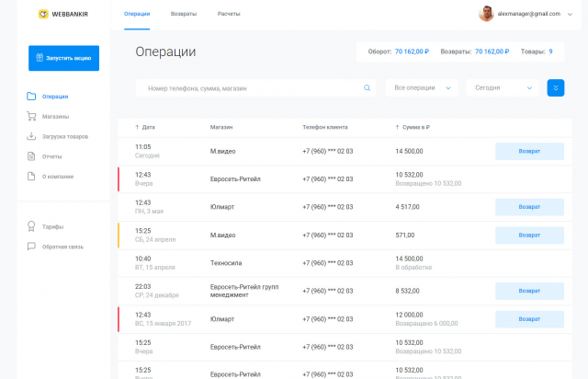The height and width of the screenshot is (379, 588).
Task: Open the Сегодня date dropdown
Action: pyautogui.click(x=503, y=88)
